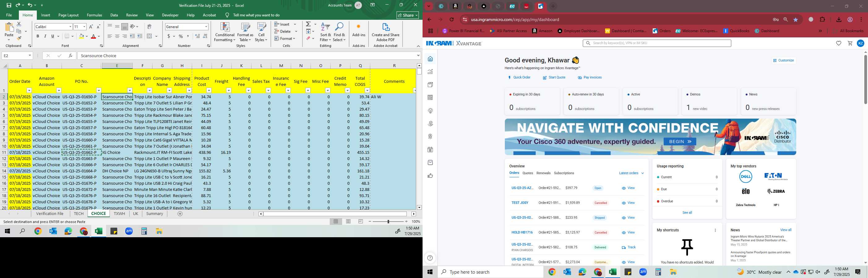Image resolution: width=868 pixels, height=278 pixels.
Task: Open the File menu in Excel
Action: pyautogui.click(x=9, y=15)
